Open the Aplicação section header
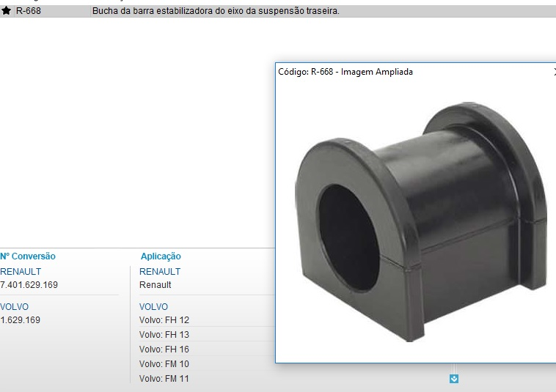The height and width of the screenshot is (392, 556). point(161,256)
